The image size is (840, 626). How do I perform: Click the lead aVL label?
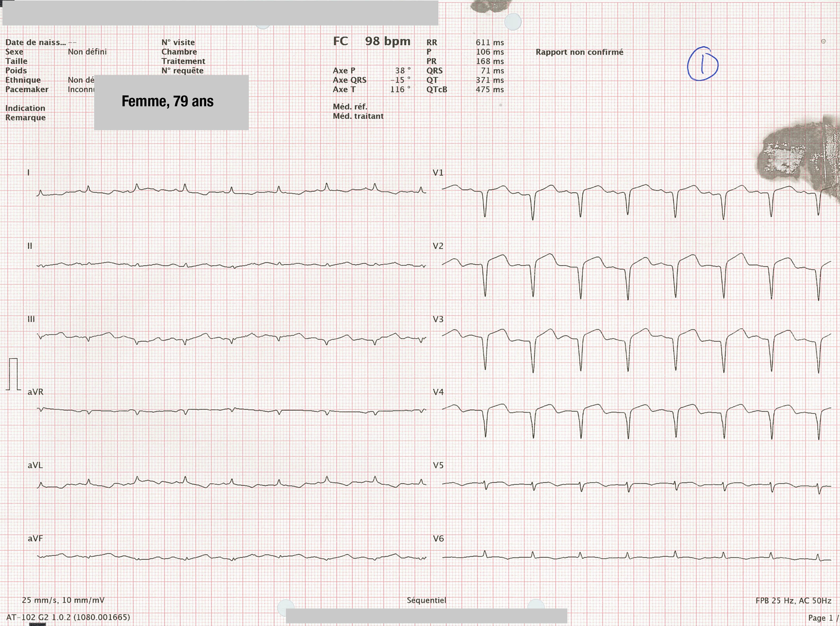[35, 465]
